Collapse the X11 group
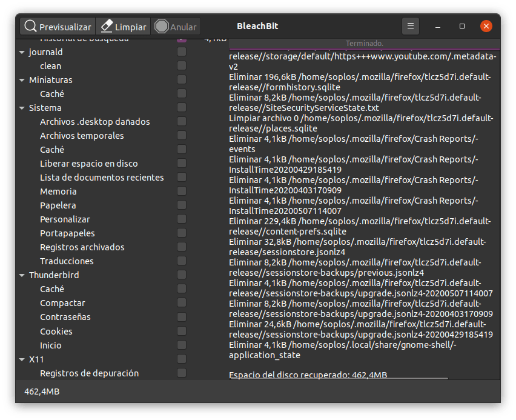 [22, 359]
